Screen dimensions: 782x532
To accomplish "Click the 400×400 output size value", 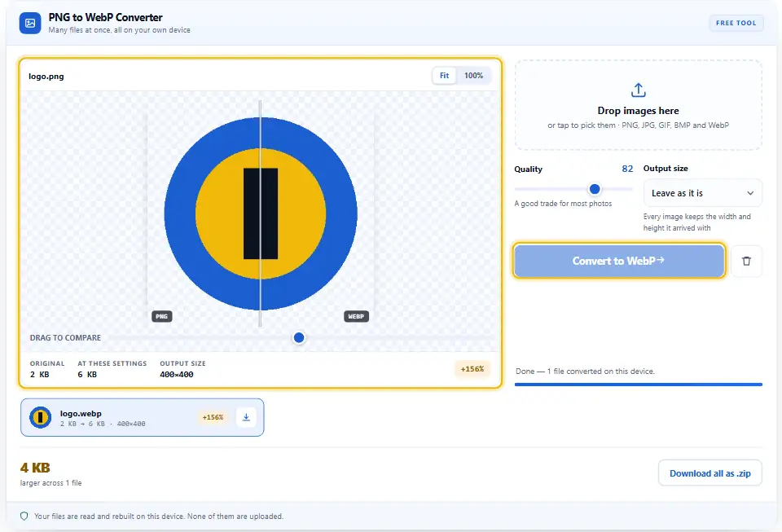I will pos(177,375).
